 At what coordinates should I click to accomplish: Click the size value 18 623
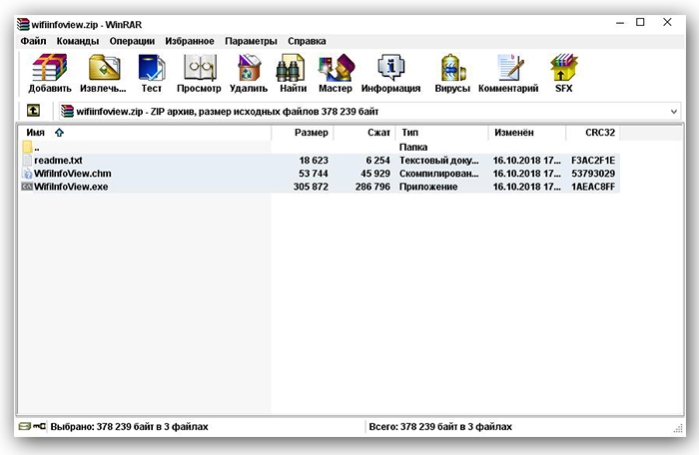[313, 160]
